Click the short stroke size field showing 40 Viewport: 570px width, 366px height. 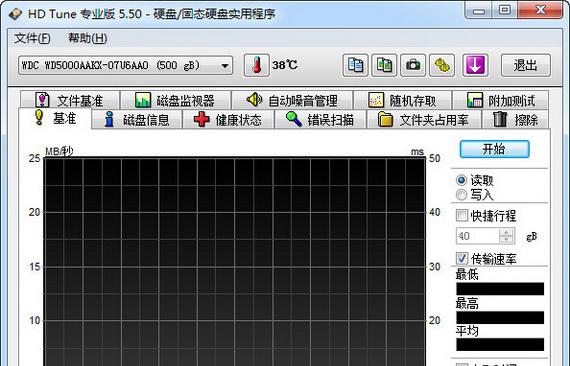(478, 236)
